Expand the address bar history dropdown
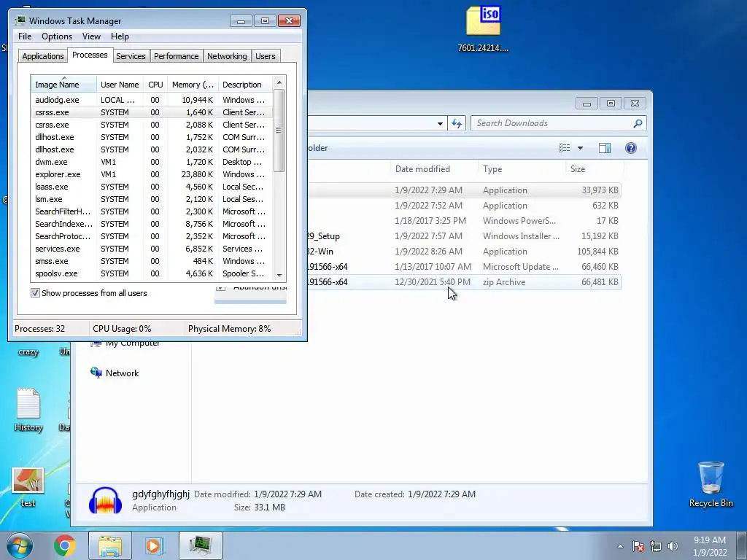Screen dimensions: 747x560 [440, 123]
